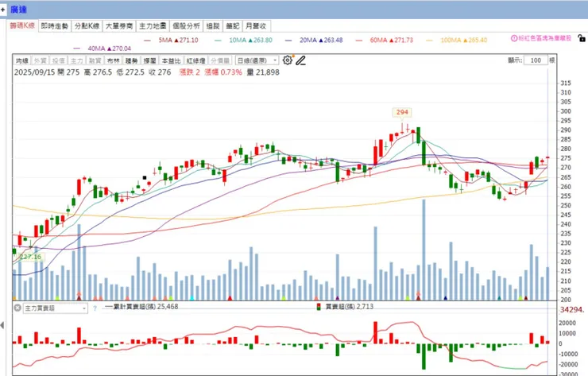This screenshot has width=588, height=376.
Task: Switch to the 籌碼K線 tab
Action: [22, 25]
